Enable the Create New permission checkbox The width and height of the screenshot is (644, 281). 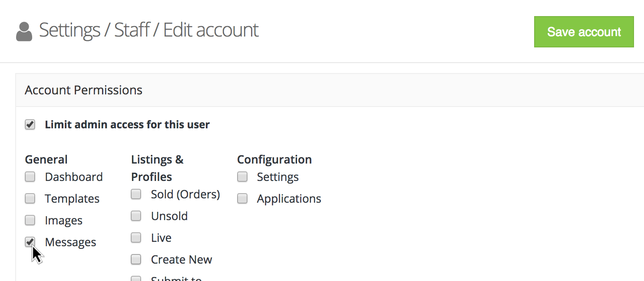(x=136, y=260)
